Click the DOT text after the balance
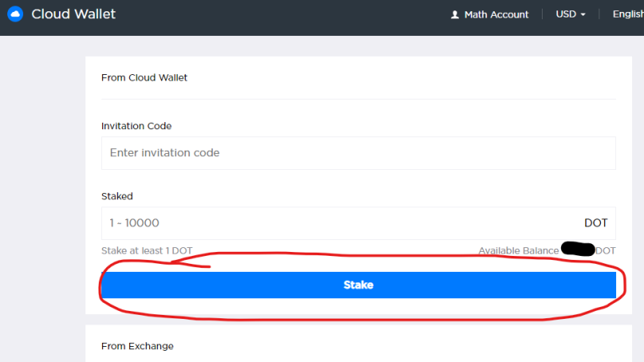 point(606,251)
